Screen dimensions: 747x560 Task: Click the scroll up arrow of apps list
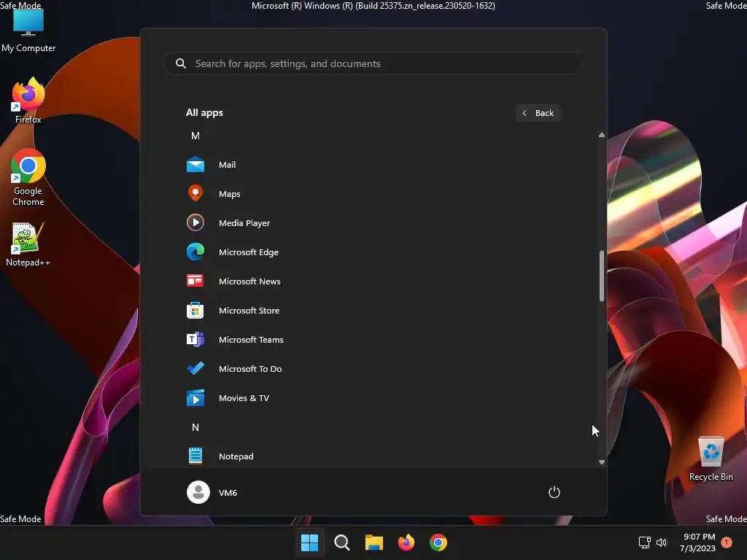pyautogui.click(x=602, y=135)
